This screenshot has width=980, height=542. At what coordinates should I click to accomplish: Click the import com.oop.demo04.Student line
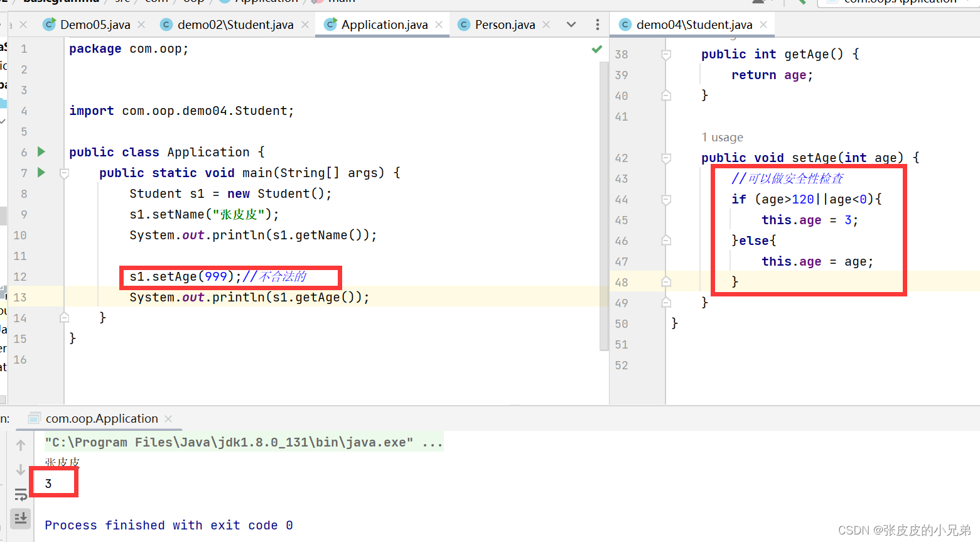181,111
